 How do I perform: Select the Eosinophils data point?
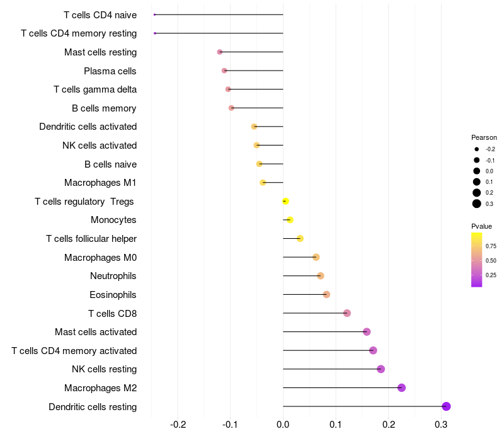[326, 294]
